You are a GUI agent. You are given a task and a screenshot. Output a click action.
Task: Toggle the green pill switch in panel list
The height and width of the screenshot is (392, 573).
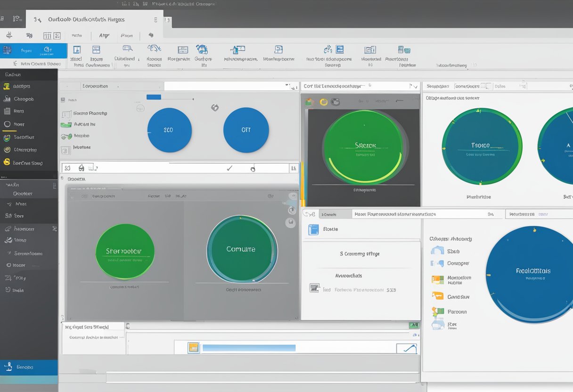pyautogui.click(x=66, y=124)
